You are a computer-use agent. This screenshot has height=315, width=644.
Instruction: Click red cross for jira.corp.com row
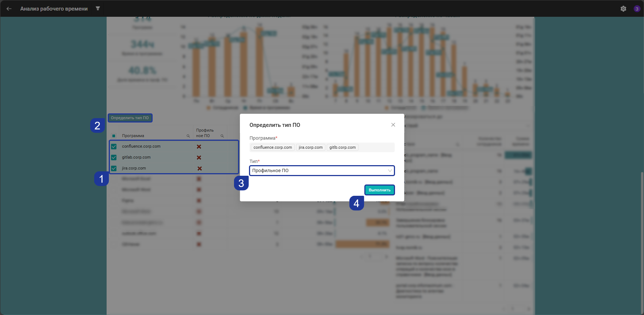(x=200, y=168)
